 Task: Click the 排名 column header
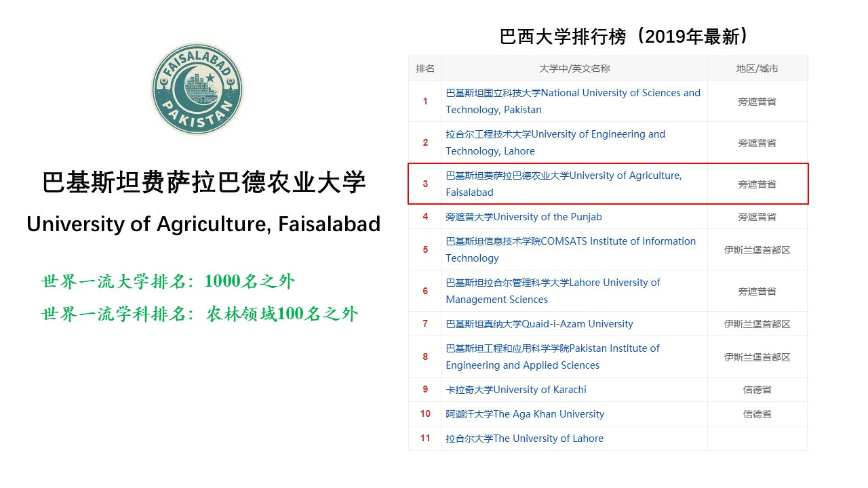pyautogui.click(x=425, y=68)
